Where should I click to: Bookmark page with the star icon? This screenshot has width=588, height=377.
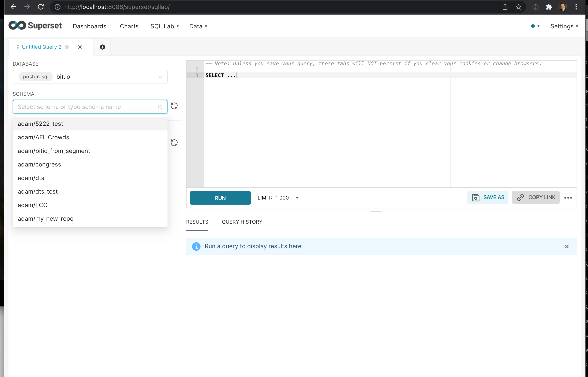[519, 7]
